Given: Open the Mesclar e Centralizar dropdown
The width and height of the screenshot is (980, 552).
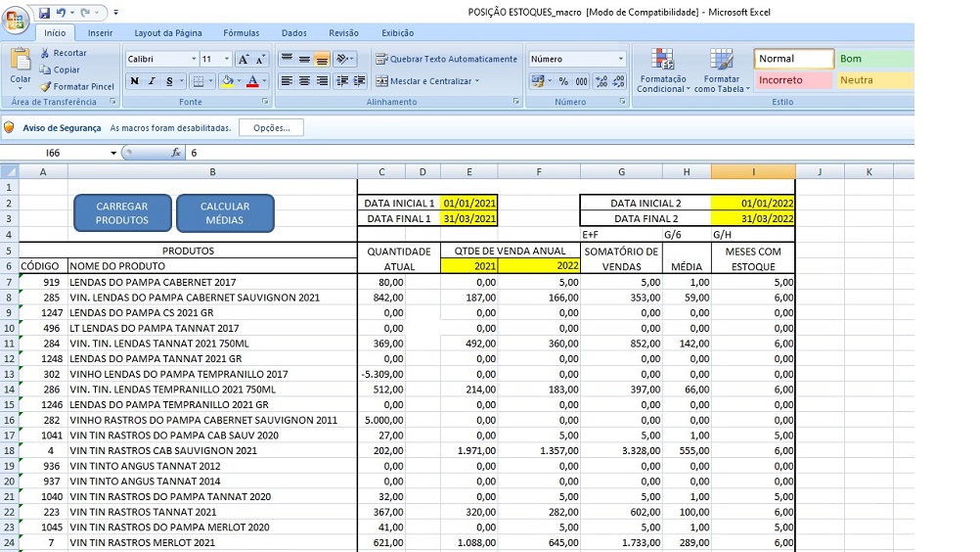Looking at the screenshot, I should (476, 81).
